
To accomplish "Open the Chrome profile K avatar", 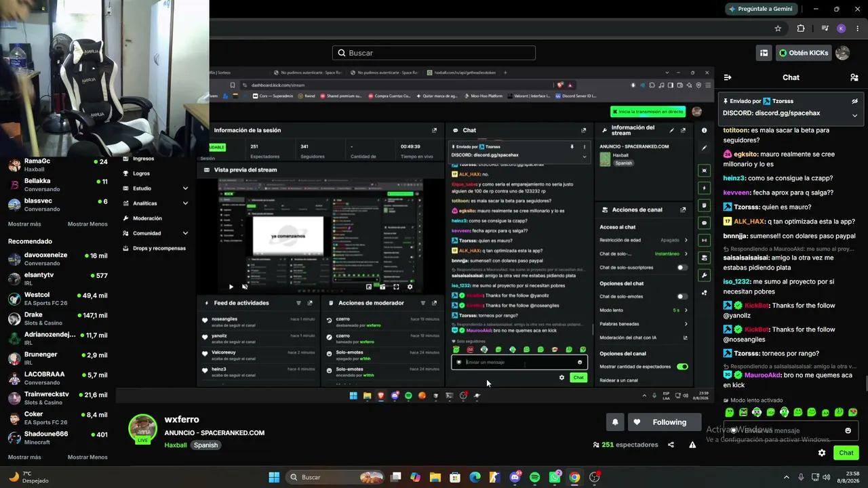I will (841, 28).
